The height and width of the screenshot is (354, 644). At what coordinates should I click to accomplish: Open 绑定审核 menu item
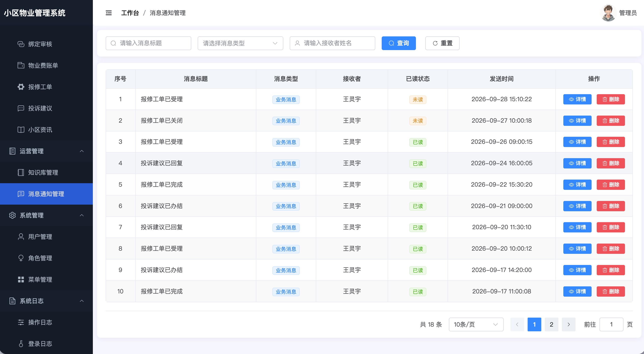(x=46, y=44)
